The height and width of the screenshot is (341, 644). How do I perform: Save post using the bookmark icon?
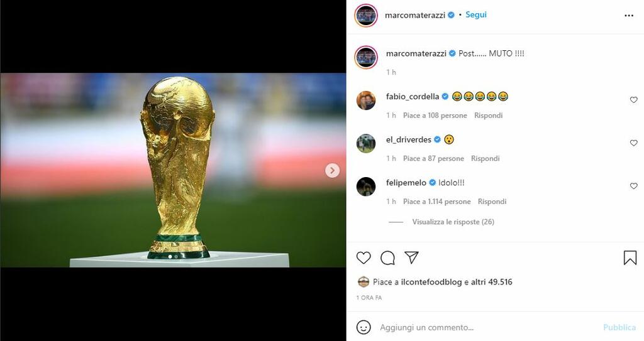tap(630, 257)
